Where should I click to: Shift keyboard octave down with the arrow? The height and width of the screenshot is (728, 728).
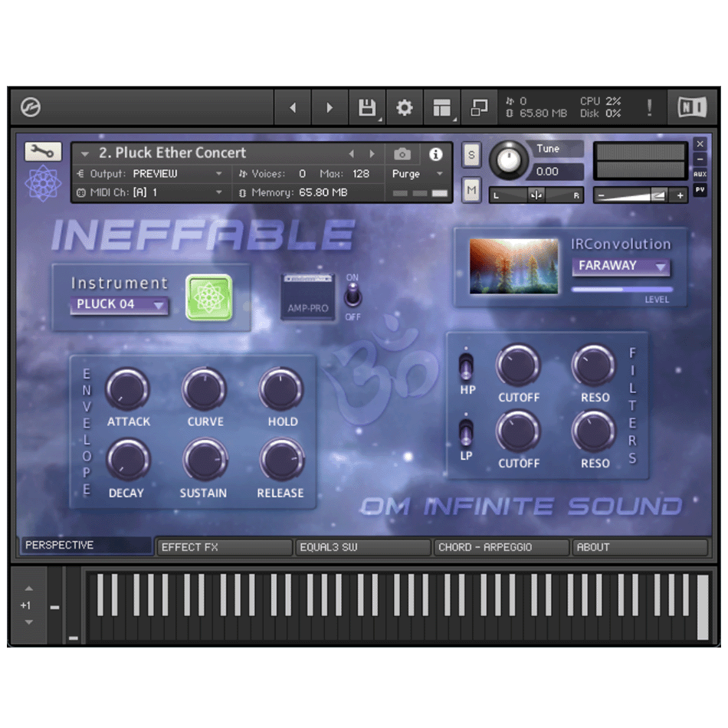(x=29, y=622)
